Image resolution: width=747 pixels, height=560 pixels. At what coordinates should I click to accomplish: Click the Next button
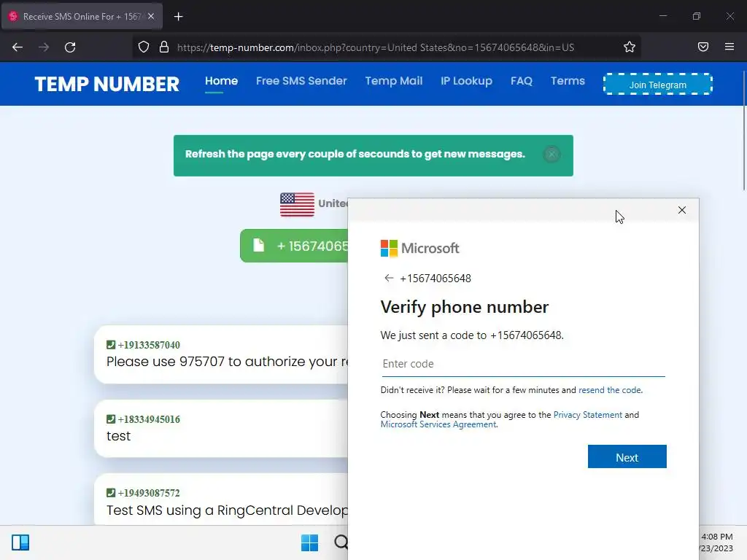click(627, 457)
